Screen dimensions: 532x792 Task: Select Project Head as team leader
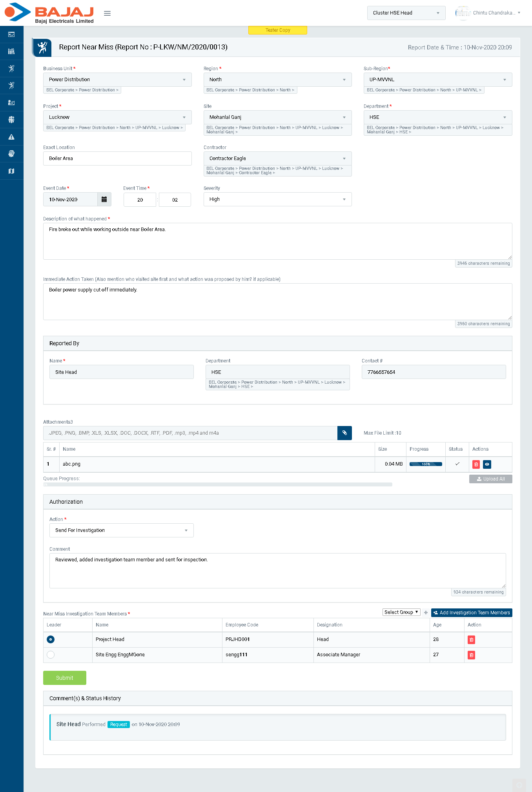[51, 639]
